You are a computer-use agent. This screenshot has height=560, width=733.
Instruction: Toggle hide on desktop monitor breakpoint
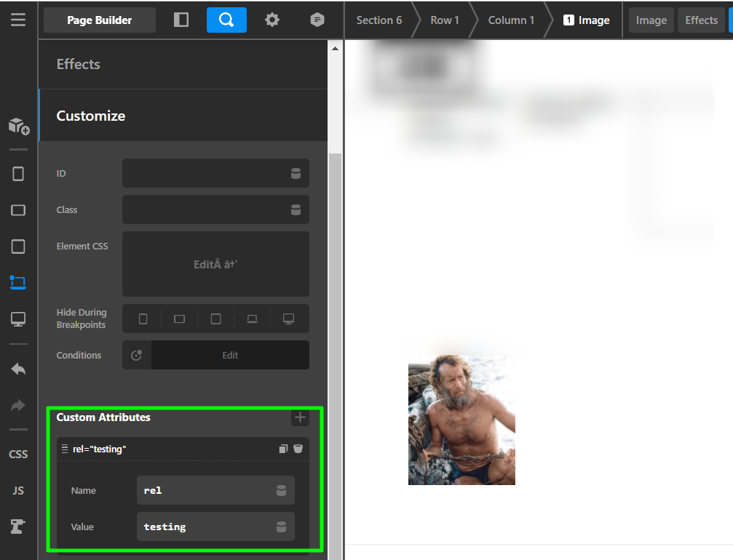point(288,319)
